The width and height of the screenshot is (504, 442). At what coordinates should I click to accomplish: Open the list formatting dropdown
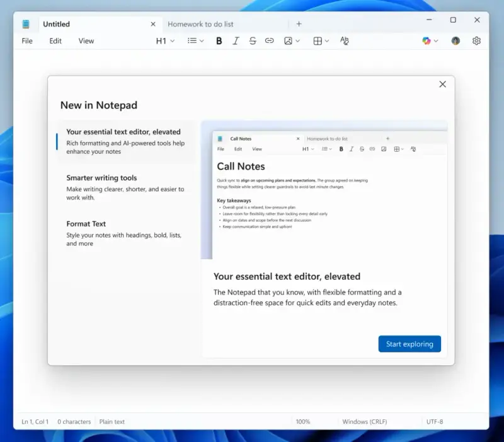[194, 40]
